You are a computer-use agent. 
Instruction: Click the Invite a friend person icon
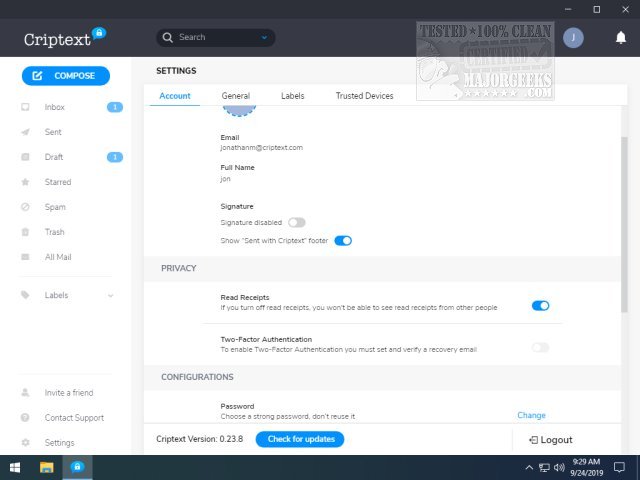(25, 392)
